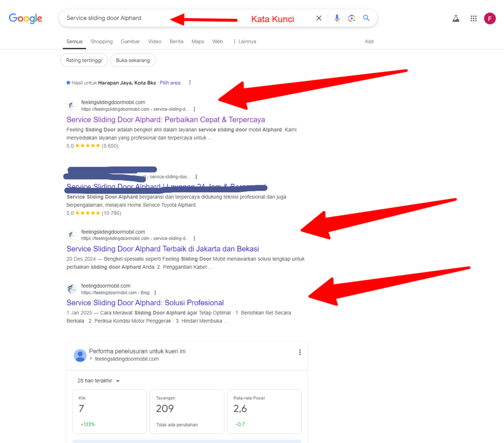The height and width of the screenshot is (443, 504).
Task: Click the feelingdoormobil.com favicon
Action: click(x=72, y=289)
